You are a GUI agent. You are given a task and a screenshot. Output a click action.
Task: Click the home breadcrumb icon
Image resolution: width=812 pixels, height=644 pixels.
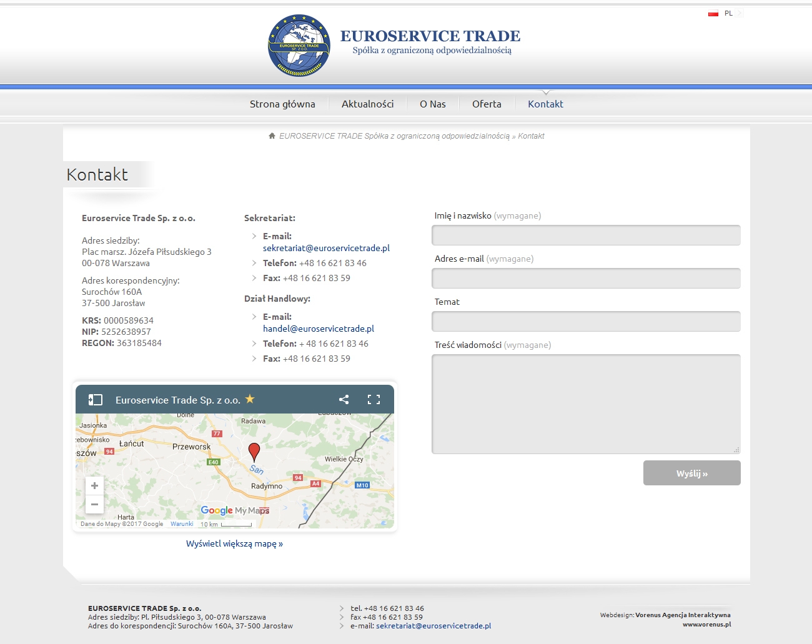[x=272, y=136]
